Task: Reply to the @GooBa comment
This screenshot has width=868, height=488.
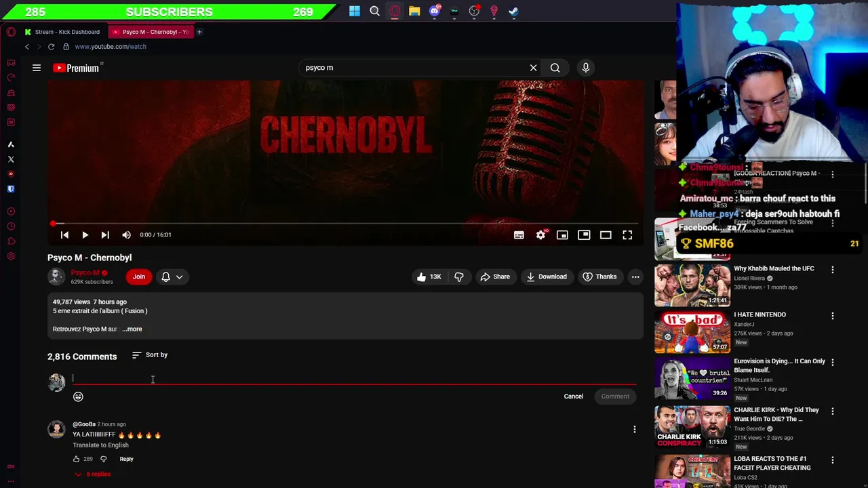Action: coord(126,459)
